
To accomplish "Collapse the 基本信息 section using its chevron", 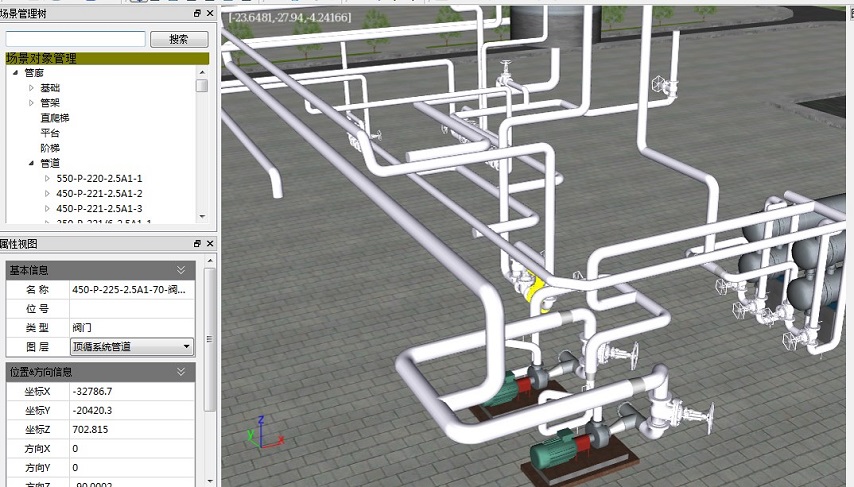I will (x=181, y=270).
